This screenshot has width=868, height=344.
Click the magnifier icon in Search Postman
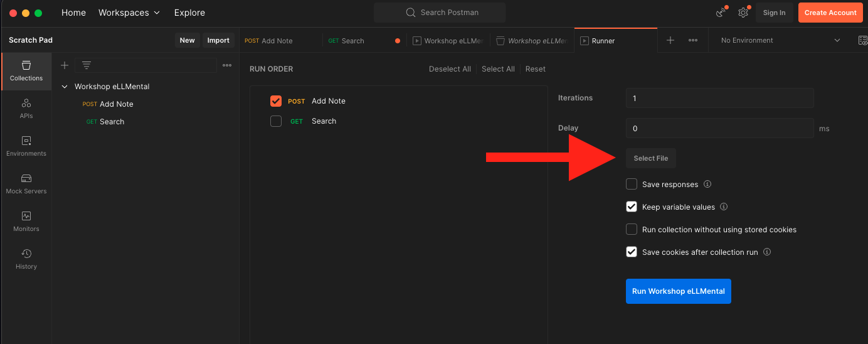pos(411,13)
